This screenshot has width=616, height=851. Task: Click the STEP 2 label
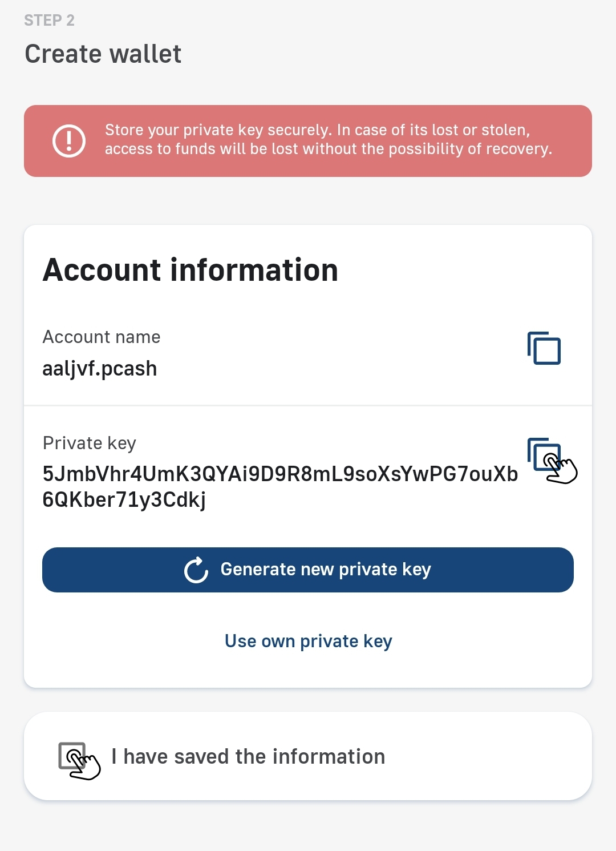[x=50, y=21]
